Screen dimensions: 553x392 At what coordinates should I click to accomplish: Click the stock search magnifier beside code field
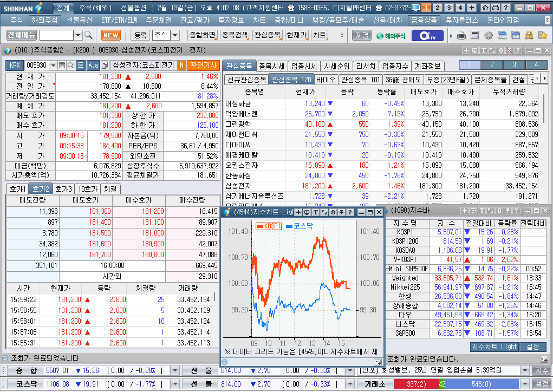[x=70, y=65]
